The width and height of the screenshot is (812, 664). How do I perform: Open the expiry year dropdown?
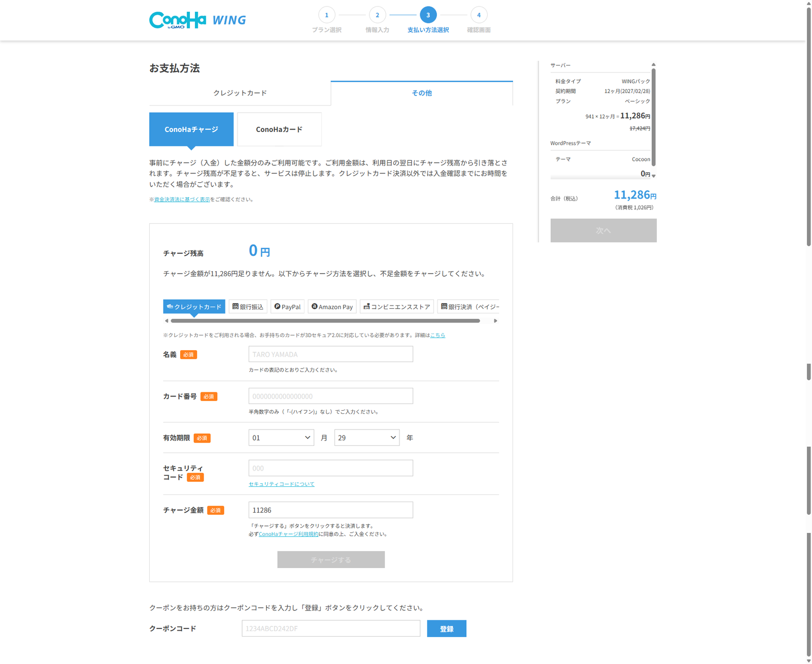pyautogui.click(x=367, y=438)
